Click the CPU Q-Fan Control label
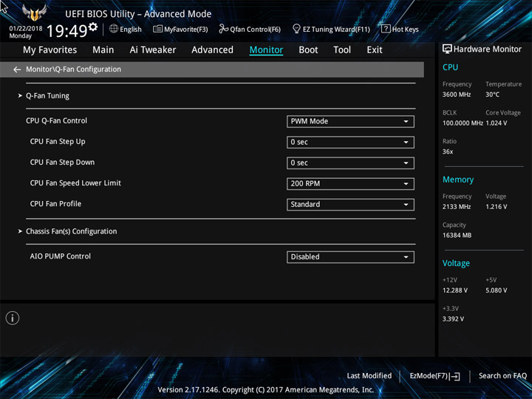 pos(56,120)
